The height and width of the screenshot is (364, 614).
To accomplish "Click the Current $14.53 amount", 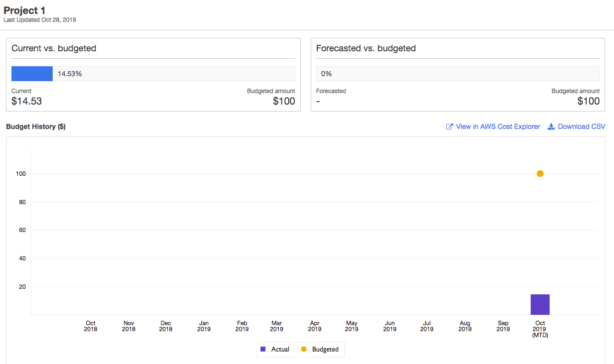I will tap(27, 102).
